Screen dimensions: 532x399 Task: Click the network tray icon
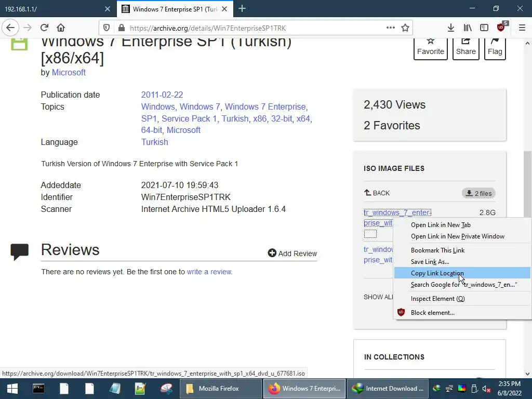449,389
